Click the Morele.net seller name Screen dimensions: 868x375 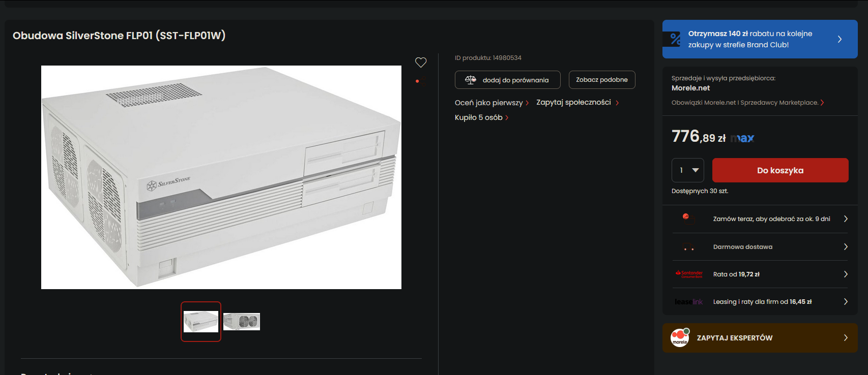click(x=690, y=88)
